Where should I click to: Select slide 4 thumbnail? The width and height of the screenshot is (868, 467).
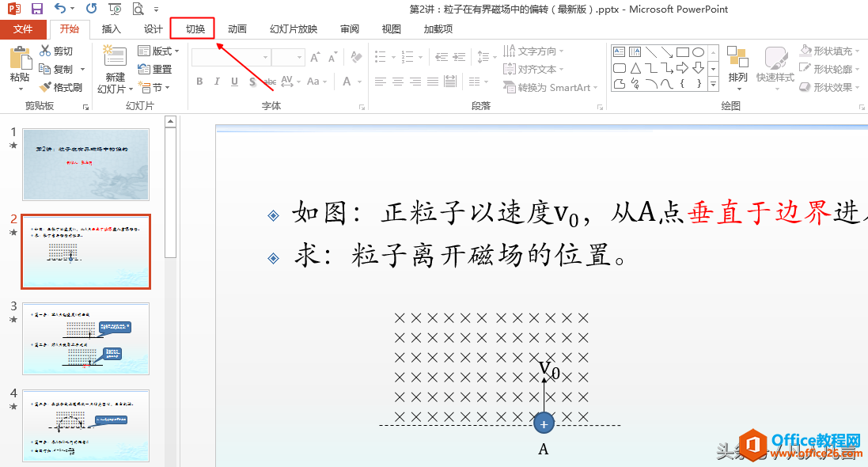tap(85, 426)
